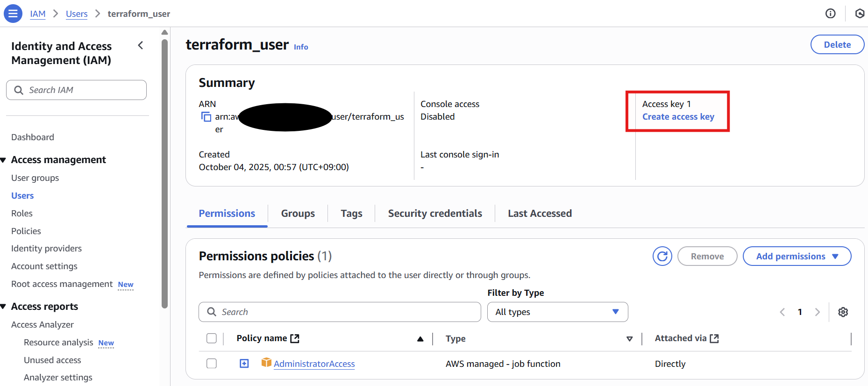Viewport: 868px width, 386px height.
Task: Refresh the permissions policies list
Action: pos(662,256)
